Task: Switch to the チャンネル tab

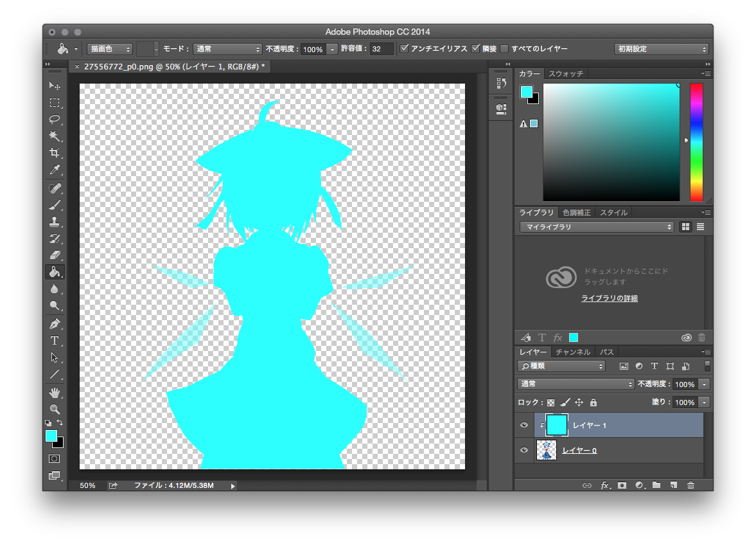Action: click(573, 352)
